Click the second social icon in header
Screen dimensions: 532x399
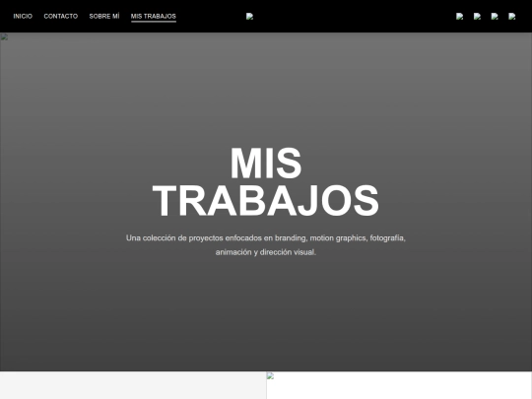coord(478,17)
